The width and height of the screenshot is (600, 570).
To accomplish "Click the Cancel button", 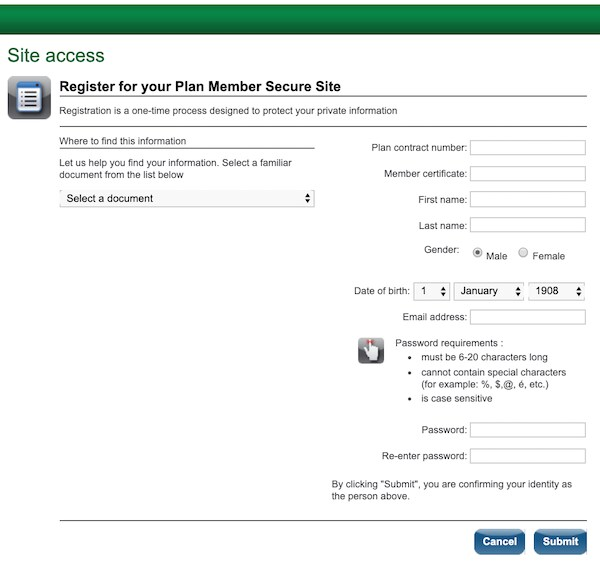I will tap(499, 541).
